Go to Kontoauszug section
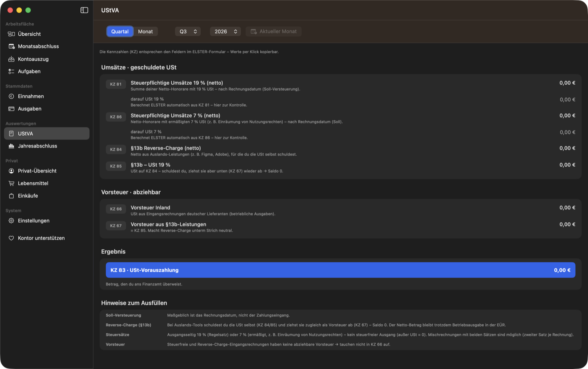Viewport: 588px width, 369px height. click(x=47, y=59)
